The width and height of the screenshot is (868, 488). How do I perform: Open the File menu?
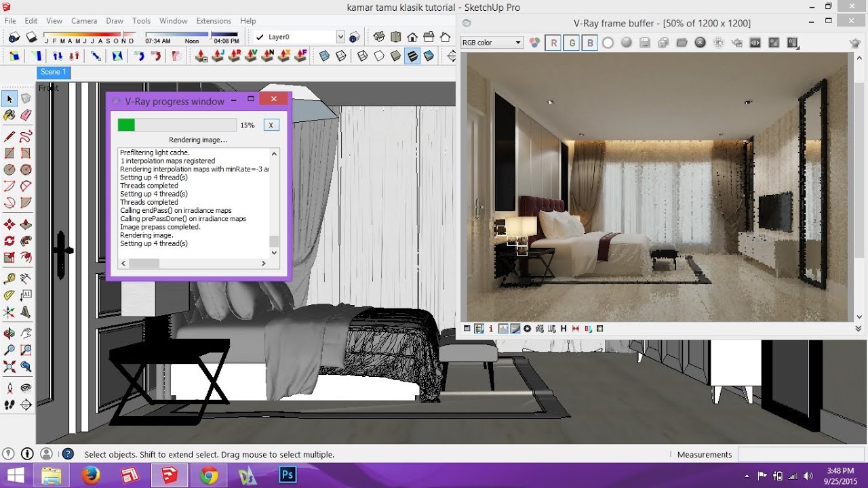coord(10,21)
